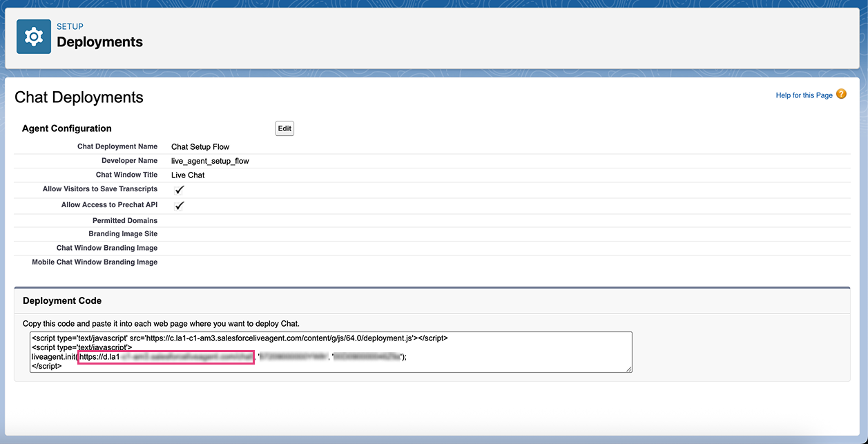
Task: Click the Chat Setup Flow name value
Action: 200,147
